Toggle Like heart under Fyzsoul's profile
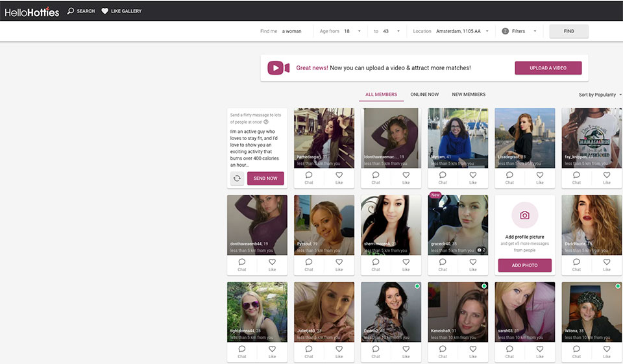Viewport: 623px width, 364px height. (x=339, y=262)
